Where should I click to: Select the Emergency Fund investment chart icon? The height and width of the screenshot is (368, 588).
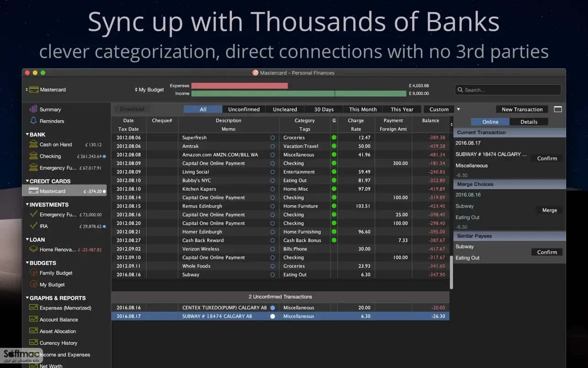[x=33, y=214]
